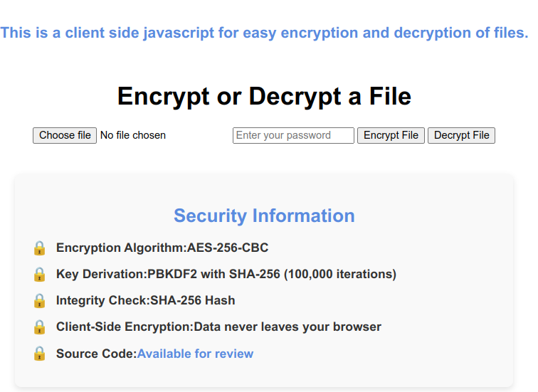Click the SHA-256 Hash integrity text
The height and width of the screenshot is (392, 538).
coord(193,300)
